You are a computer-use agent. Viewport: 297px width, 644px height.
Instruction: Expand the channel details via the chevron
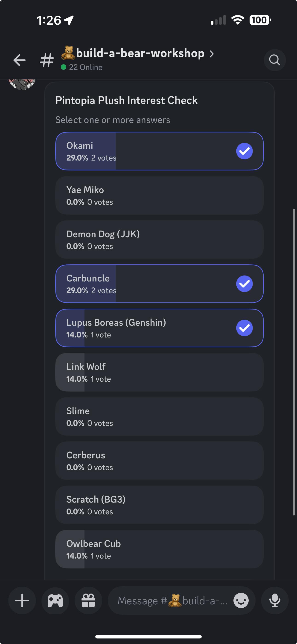(x=212, y=53)
